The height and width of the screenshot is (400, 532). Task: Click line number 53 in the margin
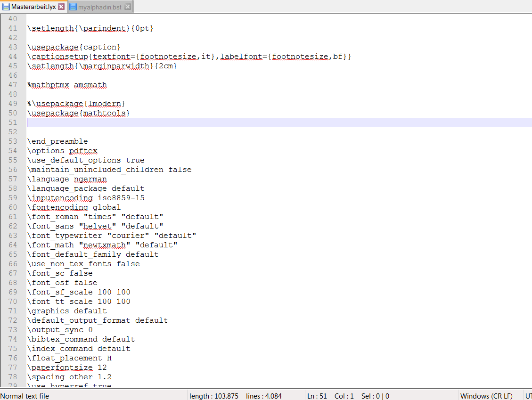coord(12,141)
